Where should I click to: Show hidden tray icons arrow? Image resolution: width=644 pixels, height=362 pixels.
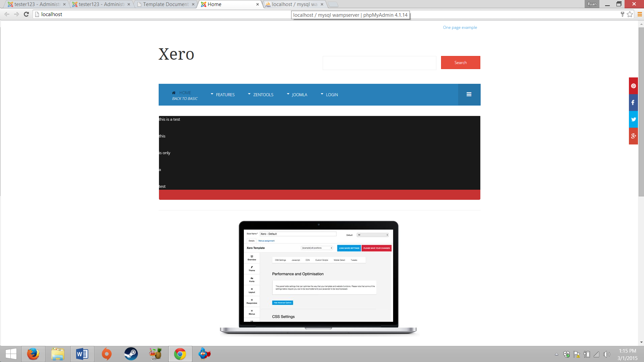click(x=556, y=354)
